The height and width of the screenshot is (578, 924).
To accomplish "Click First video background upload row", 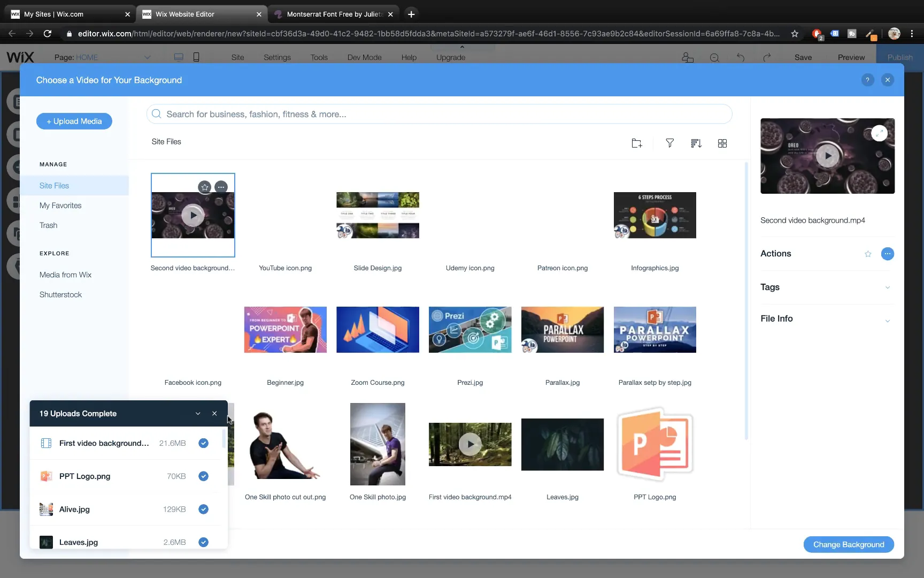I will [126, 443].
